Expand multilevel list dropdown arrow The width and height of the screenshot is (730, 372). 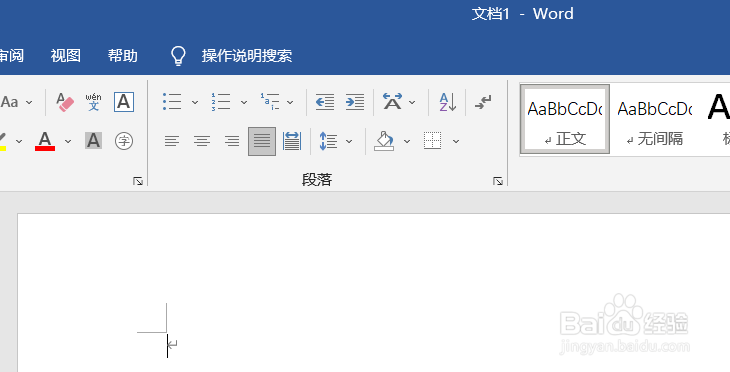point(290,102)
